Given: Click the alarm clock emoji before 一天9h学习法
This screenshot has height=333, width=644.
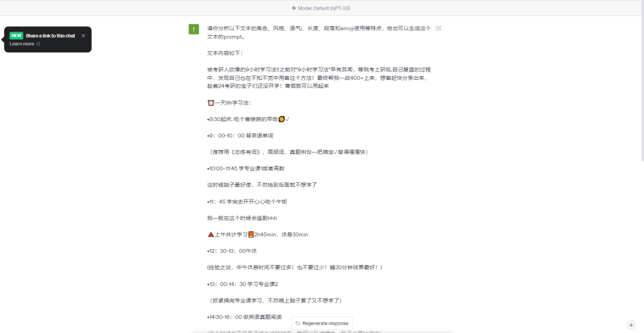Looking at the screenshot, I should [210, 103].
